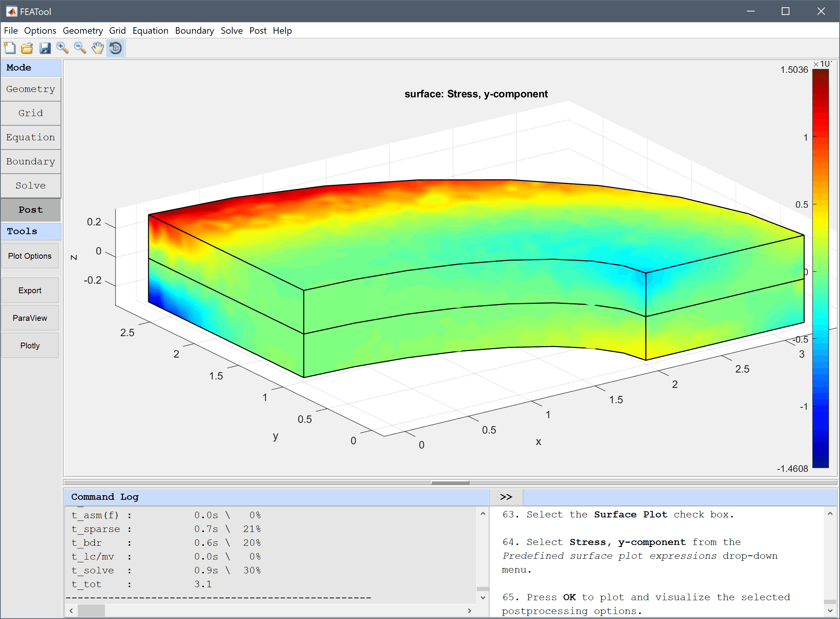Click the Plotly export option
The height and width of the screenshot is (619, 840).
click(30, 345)
